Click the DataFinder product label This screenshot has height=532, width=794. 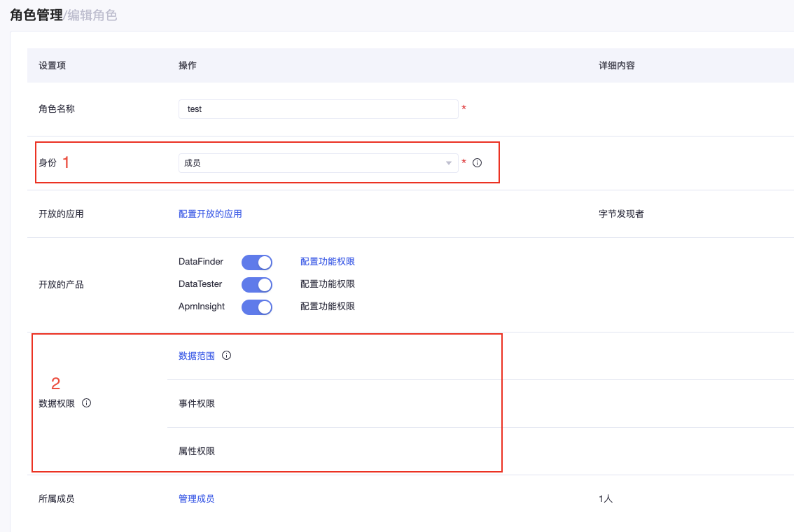[x=201, y=261]
